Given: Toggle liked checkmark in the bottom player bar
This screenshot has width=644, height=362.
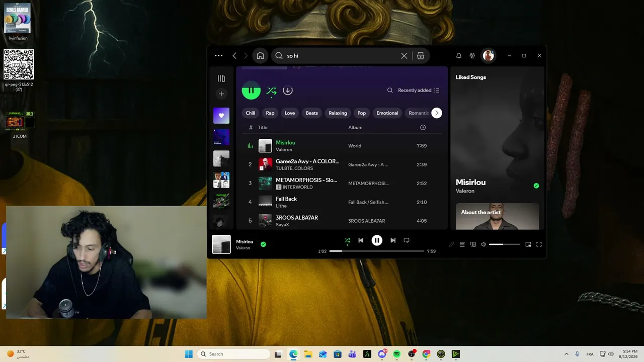Looking at the screenshot, I should (x=263, y=244).
